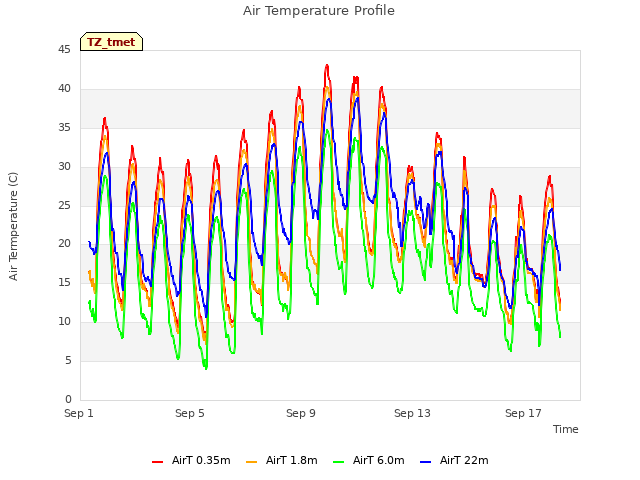
Task: Click the blue AirT 22m legend swatch
Action: pos(425,462)
